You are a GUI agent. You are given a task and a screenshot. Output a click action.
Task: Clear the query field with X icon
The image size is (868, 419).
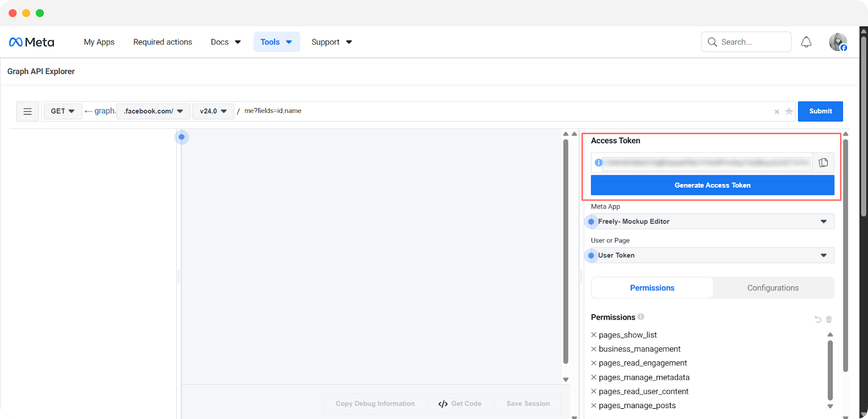[777, 112]
